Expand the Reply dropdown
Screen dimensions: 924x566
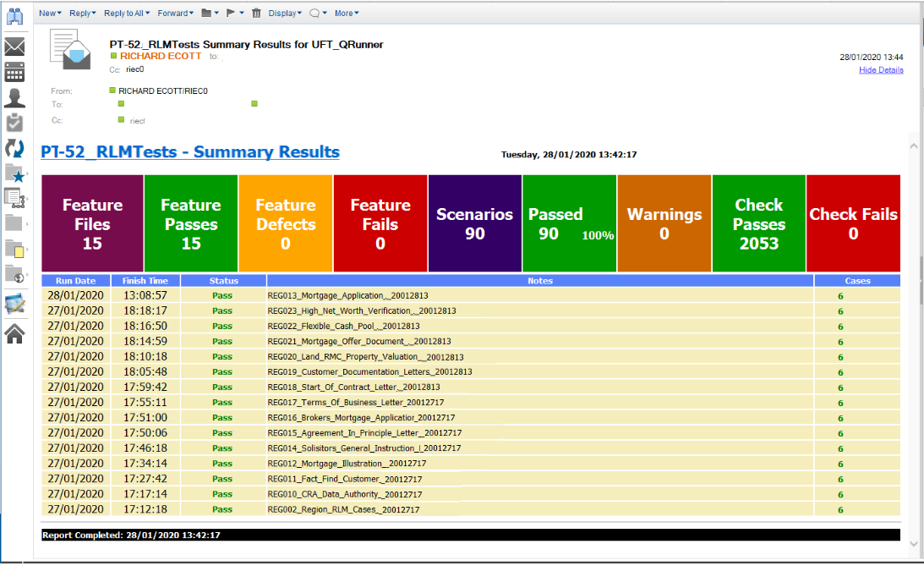(82, 13)
